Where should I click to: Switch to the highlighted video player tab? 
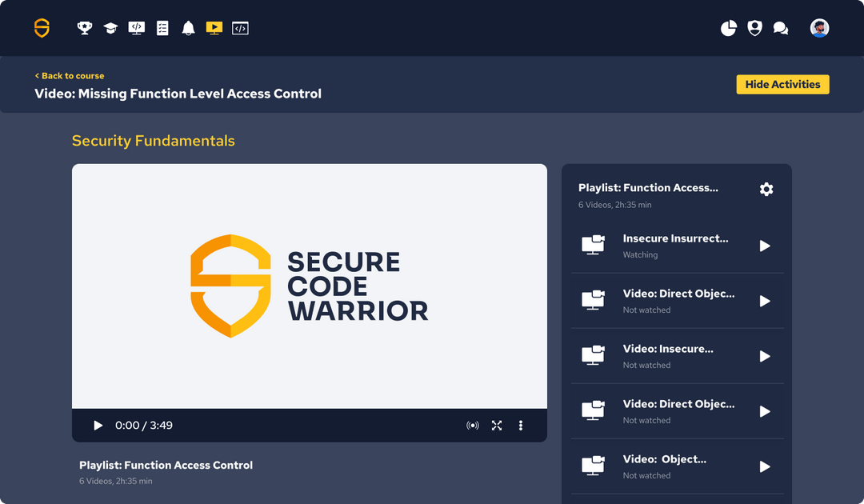tap(214, 27)
